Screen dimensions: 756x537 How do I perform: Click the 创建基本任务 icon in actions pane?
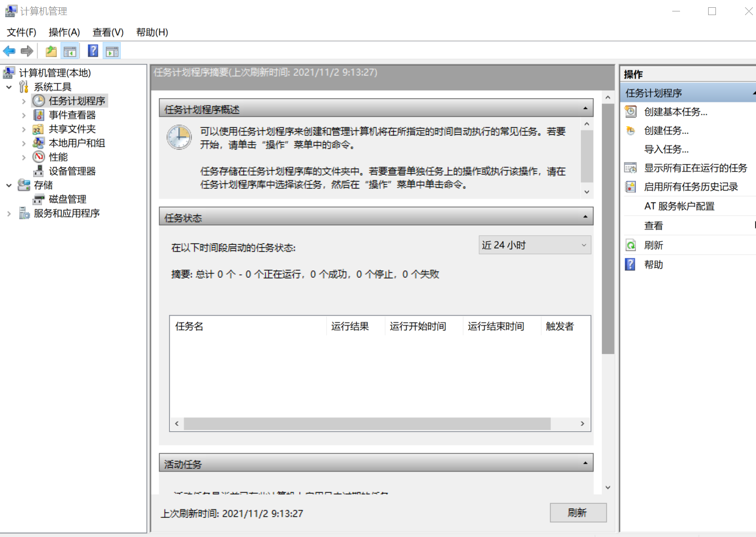pyautogui.click(x=631, y=112)
